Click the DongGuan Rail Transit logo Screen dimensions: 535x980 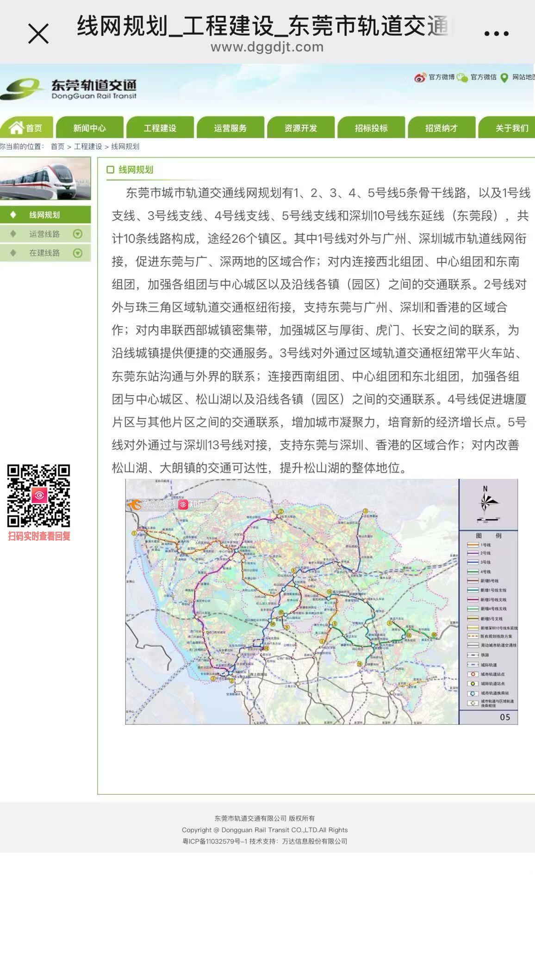pyautogui.click(x=69, y=89)
